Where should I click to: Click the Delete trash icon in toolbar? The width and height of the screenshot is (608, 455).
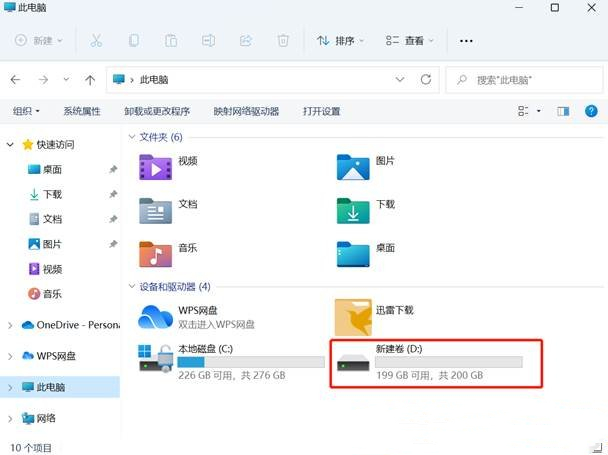point(283,41)
